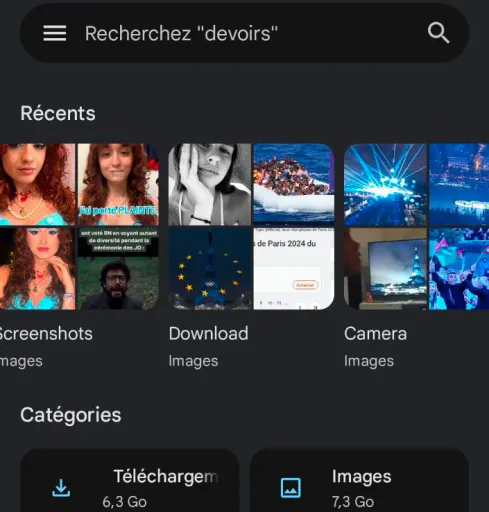Select the Images subtitle under Download
Screen dimensions: 489x512
193,361
